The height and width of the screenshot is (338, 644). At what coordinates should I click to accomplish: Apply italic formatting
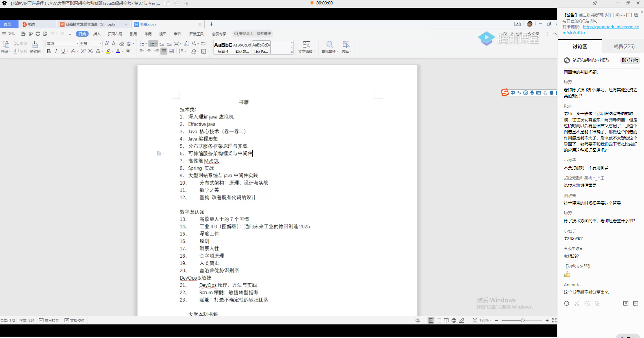56,51
